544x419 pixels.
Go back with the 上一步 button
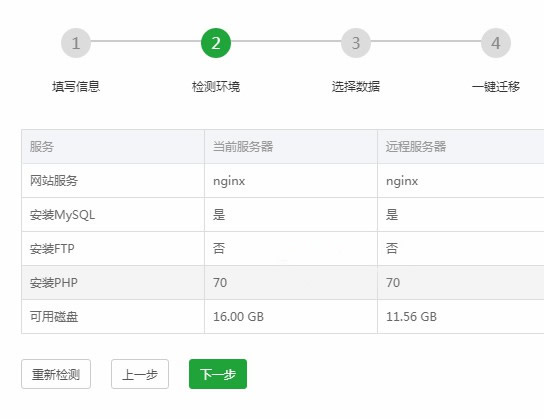click(x=140, y=374)
